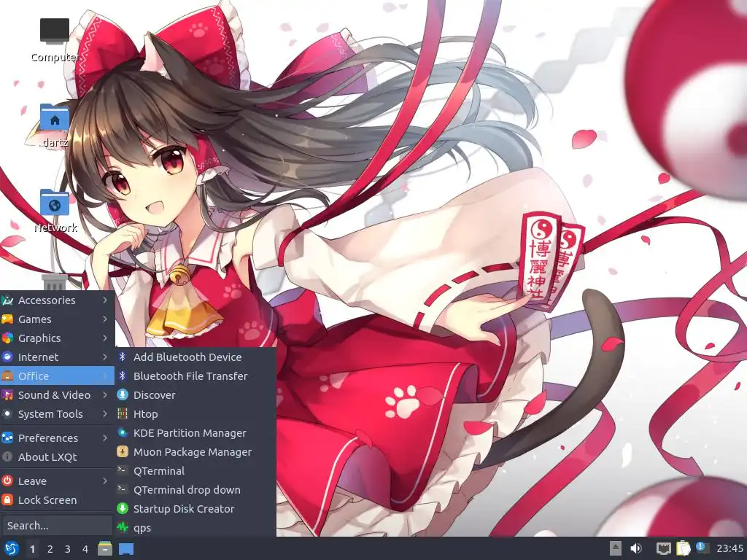The image size is (747, 560).
Task: Launch QTerminal drop down
Action: (x=196, y=490)
